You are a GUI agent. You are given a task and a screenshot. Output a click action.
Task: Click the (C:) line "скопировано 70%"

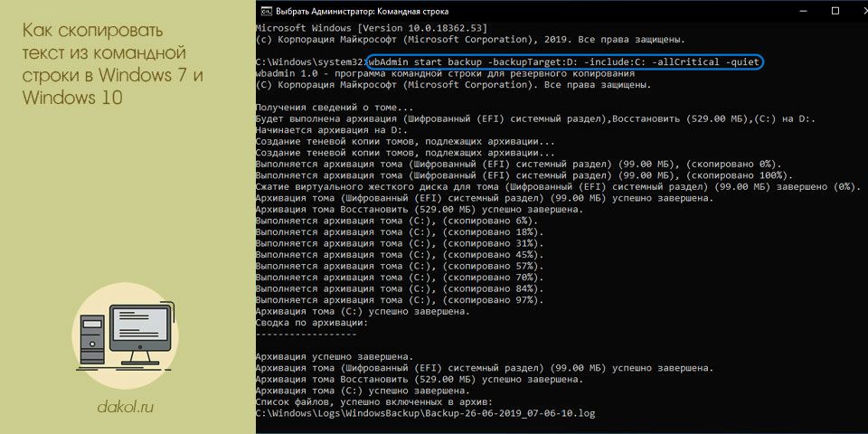[x=400, y=278]
